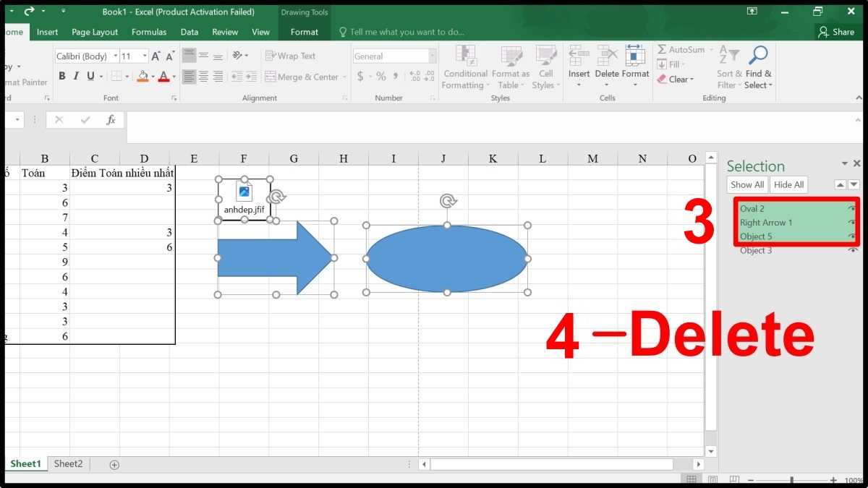Image resolution: width=868 pixels, height=488 pixels.
Task: Switch to Formulas tab
Action: pyautogui.click(x=149, y=32)
